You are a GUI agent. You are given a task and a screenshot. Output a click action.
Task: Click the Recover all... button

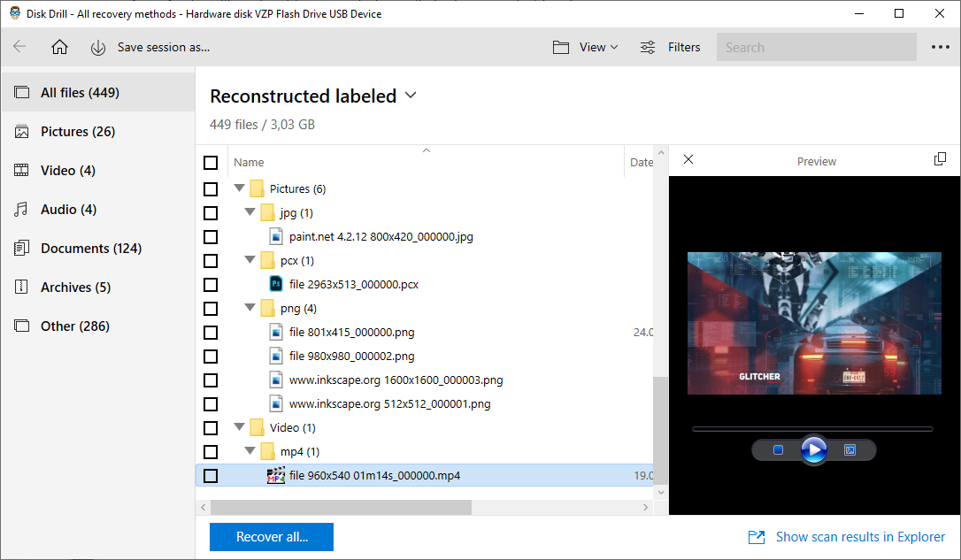[272, 537]
